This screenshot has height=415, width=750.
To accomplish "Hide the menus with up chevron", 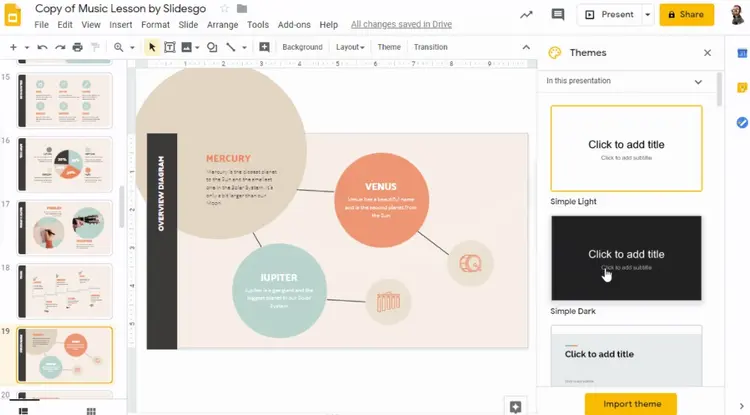I will click(x=526, y=47).
